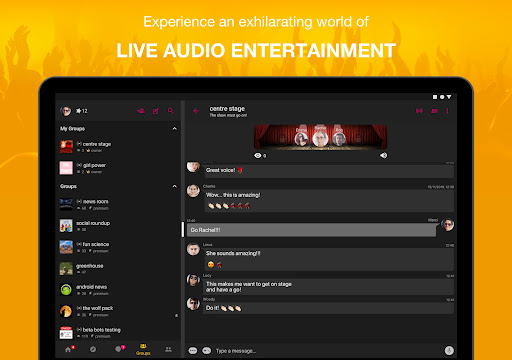Click the Type a message field
512x360 pixels.
[327, 351]
